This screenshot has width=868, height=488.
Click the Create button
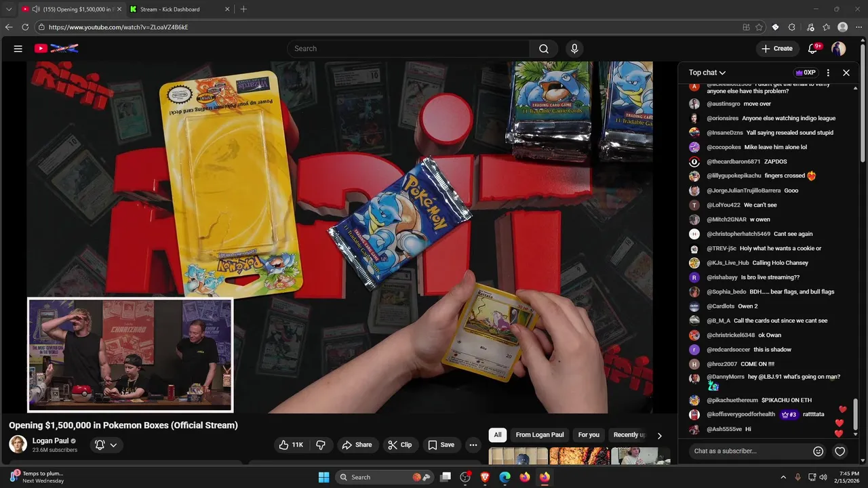coord(777,48)
